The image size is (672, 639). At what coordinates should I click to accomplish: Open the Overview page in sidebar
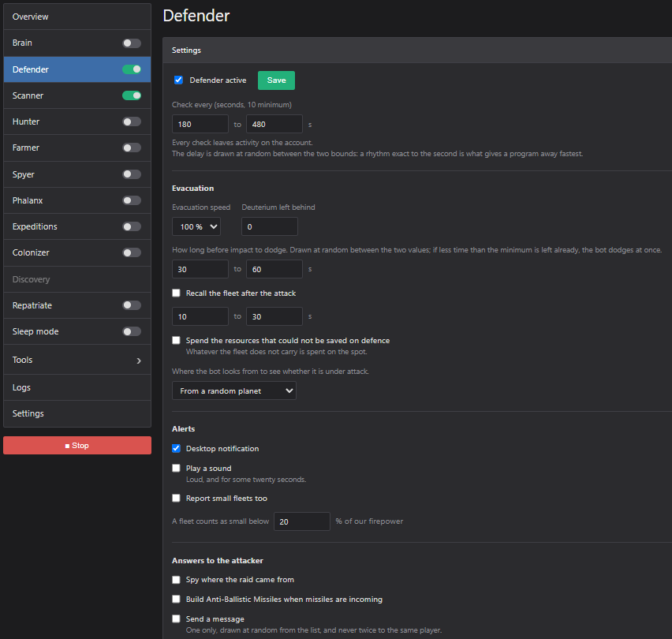[77, 17]
